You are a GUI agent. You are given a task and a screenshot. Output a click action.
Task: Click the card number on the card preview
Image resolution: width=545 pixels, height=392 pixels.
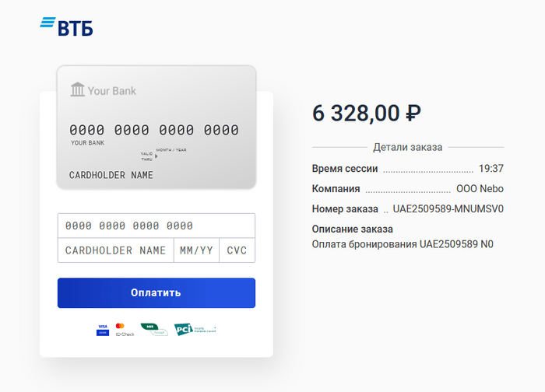(x=154, y=130)
